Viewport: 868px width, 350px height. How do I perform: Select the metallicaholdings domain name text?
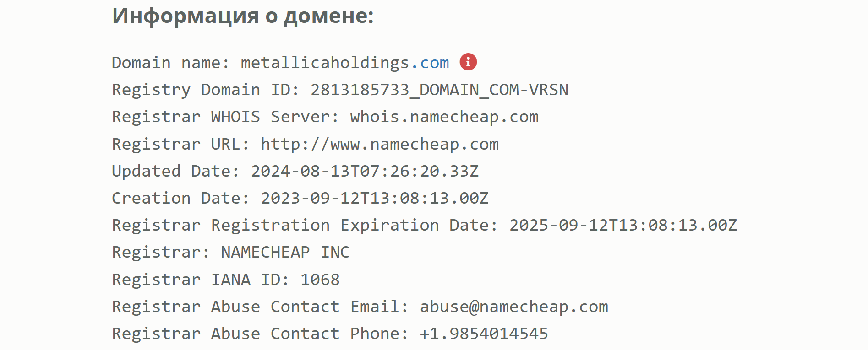325,63
